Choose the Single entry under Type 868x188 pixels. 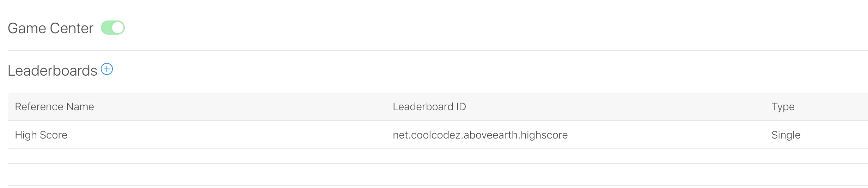(x=786, y=135)
